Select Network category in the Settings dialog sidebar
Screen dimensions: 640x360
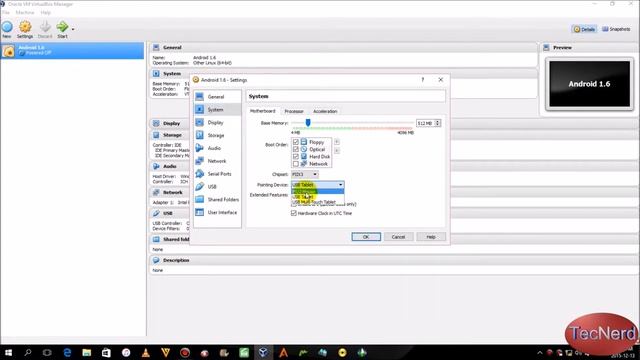217,161
